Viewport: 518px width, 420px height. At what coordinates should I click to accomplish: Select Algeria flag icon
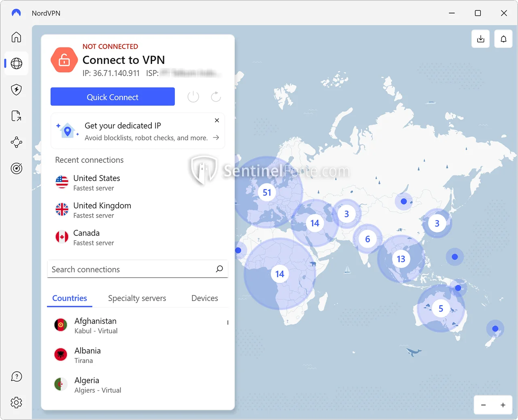coord(61,384)
